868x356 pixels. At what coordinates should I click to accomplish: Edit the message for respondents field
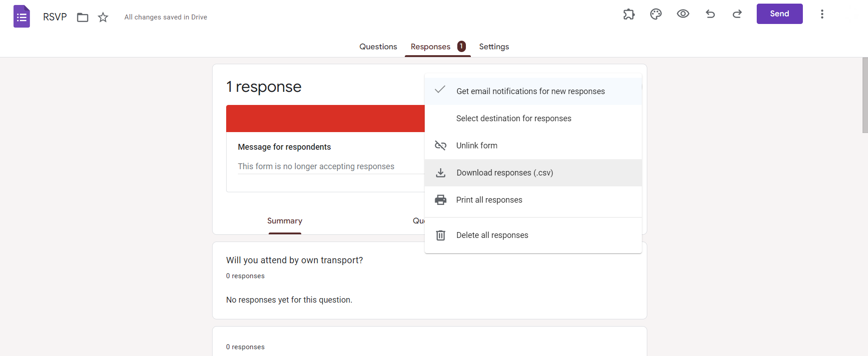pyautogui.click(x=331, y=166)
